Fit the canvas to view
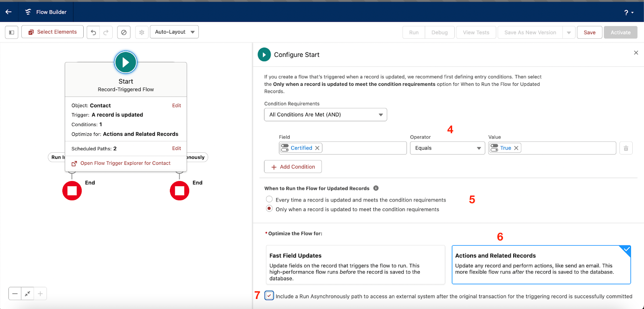The image size is (644, 309). coord(27,294)
